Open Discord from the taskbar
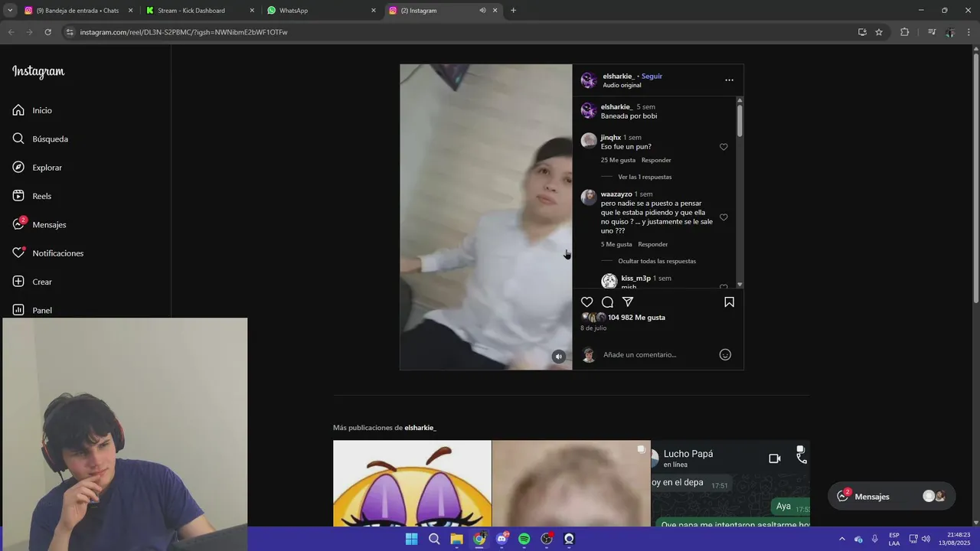This screenshot has height=551, width=980. tap(501, 539)
